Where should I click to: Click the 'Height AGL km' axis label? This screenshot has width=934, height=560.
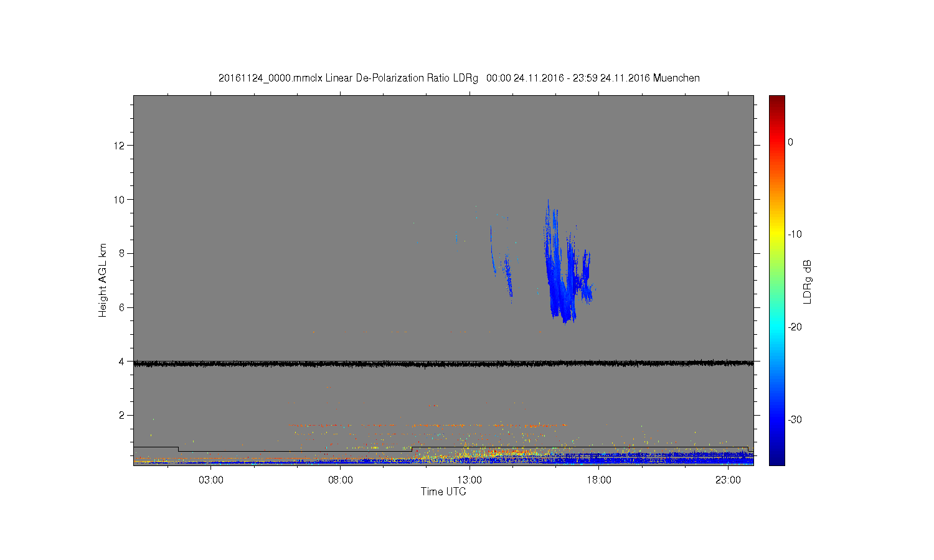[103, 280]
